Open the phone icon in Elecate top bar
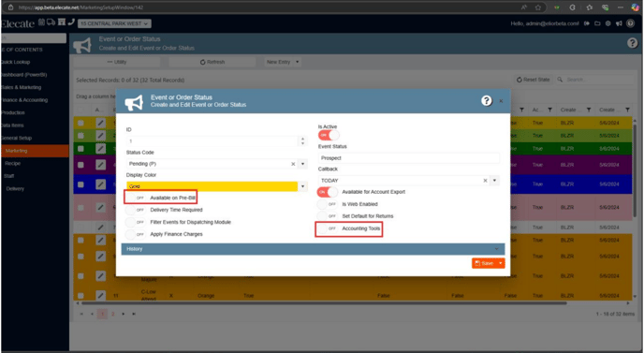Viewport: 644px width, 353px height. point(71,22)
